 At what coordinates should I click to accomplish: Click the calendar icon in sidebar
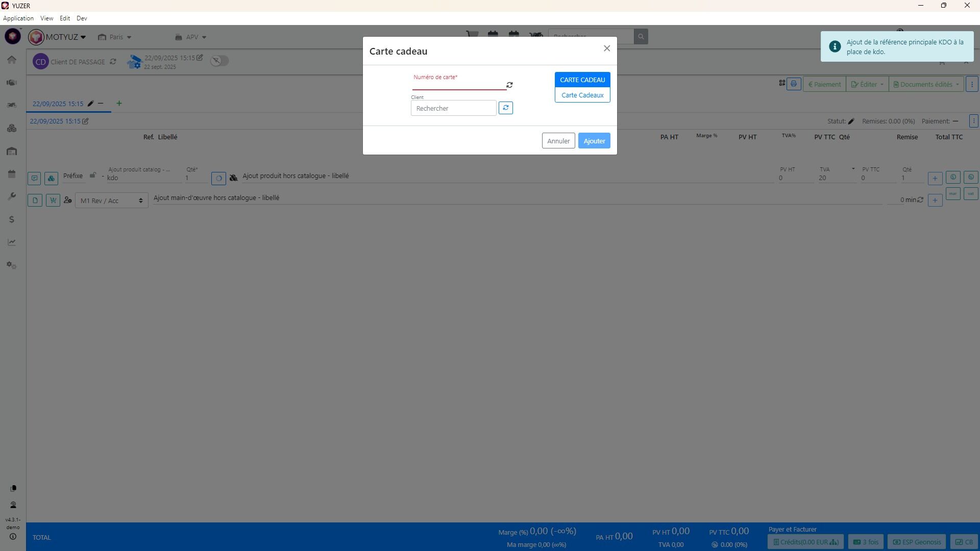point(12,174)
